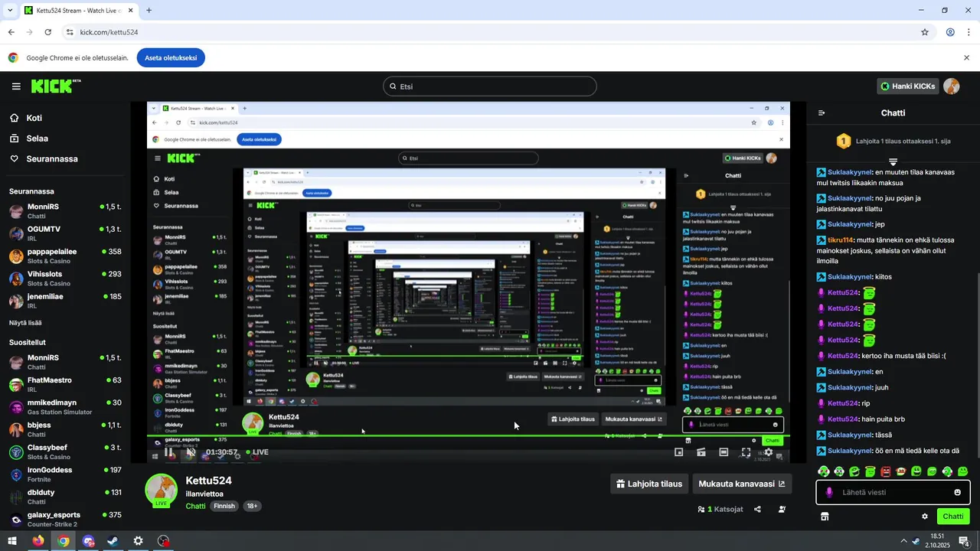Open chat settings gear
The image size is (980, 551).
pos(925,517)
